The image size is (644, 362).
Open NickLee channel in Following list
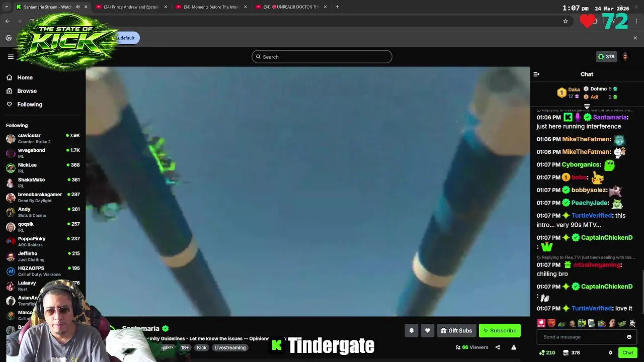pyautogui.click(x=43, y=168)
